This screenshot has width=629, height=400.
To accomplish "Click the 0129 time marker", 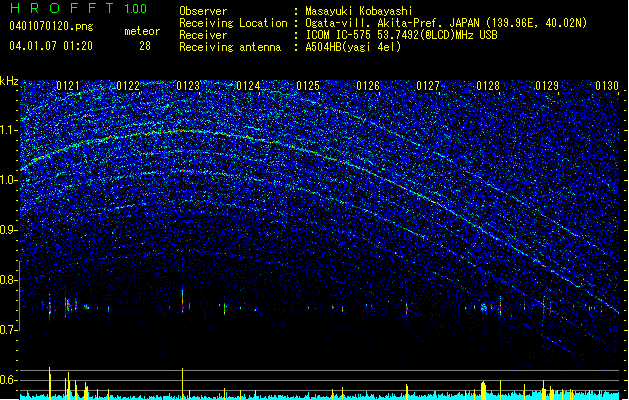I will [x=547, y=86].
